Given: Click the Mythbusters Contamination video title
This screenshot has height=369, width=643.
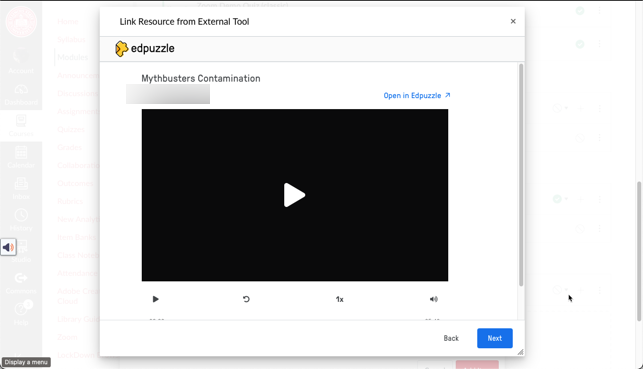Looking at the screenshot, I should (201, 78).
